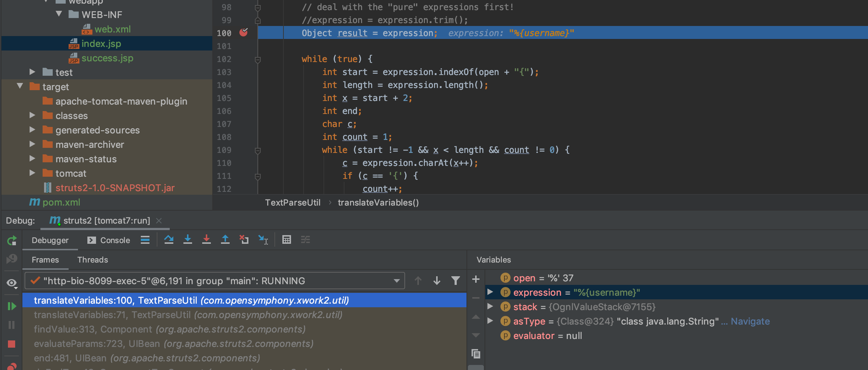Click the Rerun struts2 debug icon
Viewport: 868px width, 370px height.
(x=12, y=240)
